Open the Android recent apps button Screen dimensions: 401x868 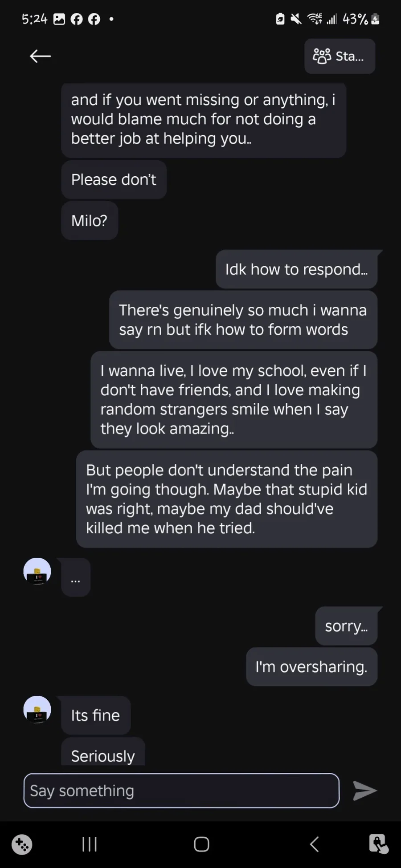pyautogui.click(x=90, y=844)
